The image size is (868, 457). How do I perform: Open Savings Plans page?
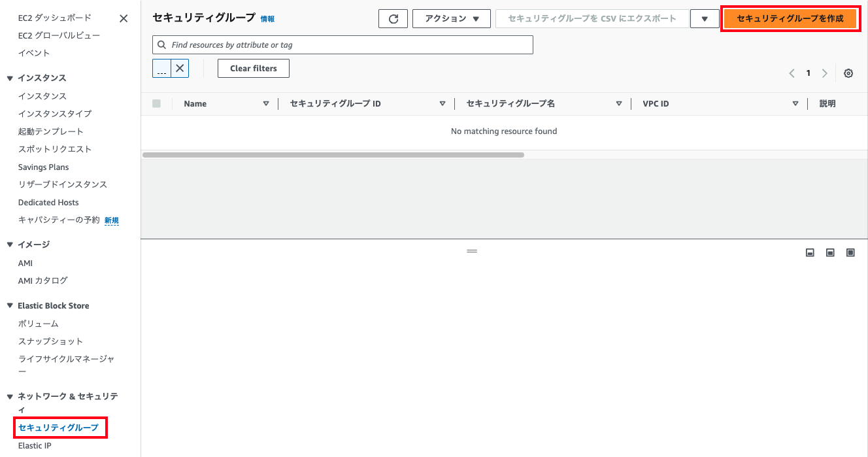[x=44, y=167]
